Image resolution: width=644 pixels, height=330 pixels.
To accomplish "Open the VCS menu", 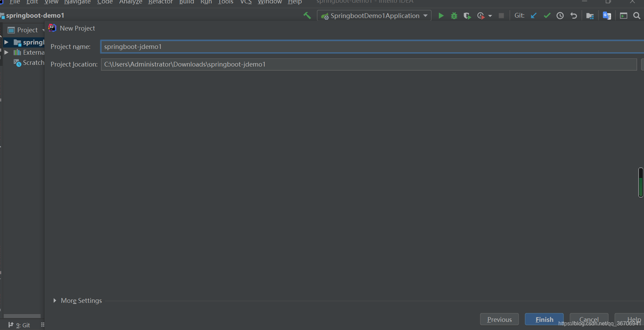I will click(x=246, y=2).
